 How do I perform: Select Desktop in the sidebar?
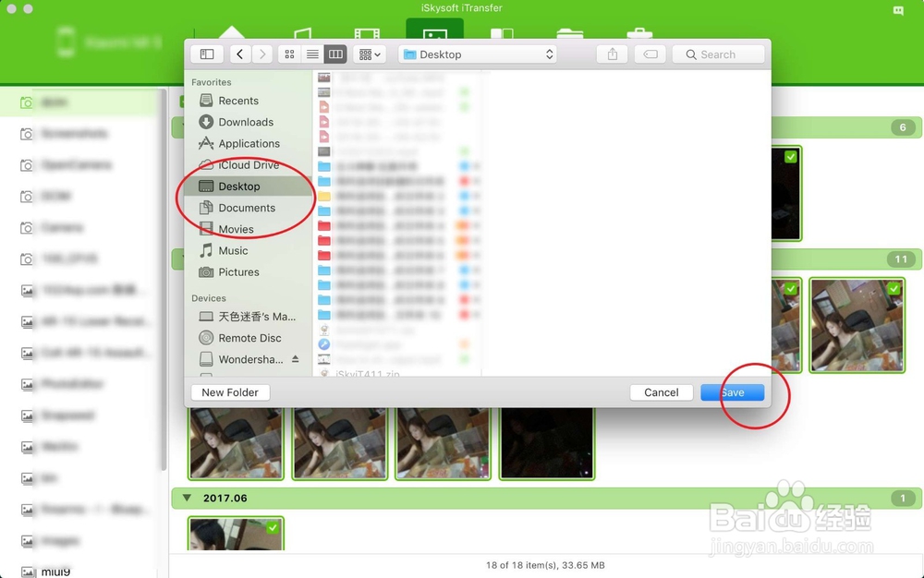[248, 186]
